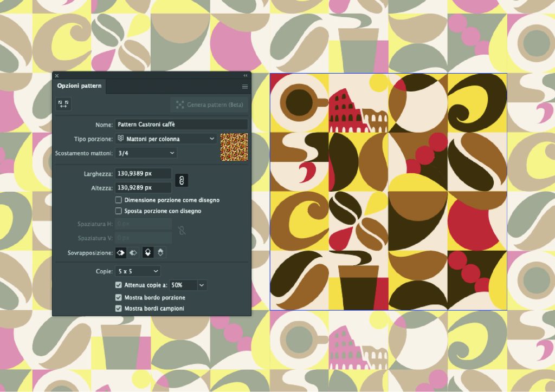
Task: Collapse the panel with double-arrow icon
Action: pyautogui.click(x=245, y=76)
